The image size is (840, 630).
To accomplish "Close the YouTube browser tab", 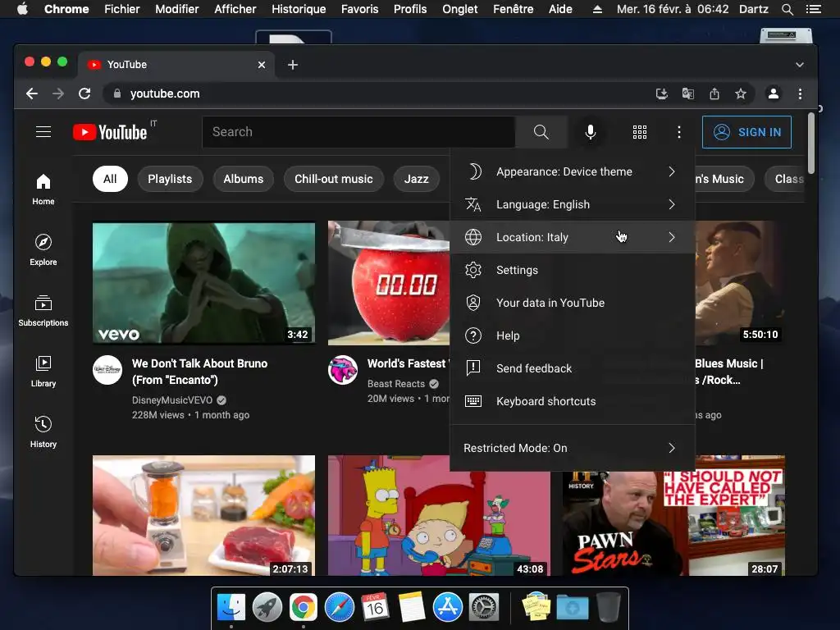I will tap(262, 65).
